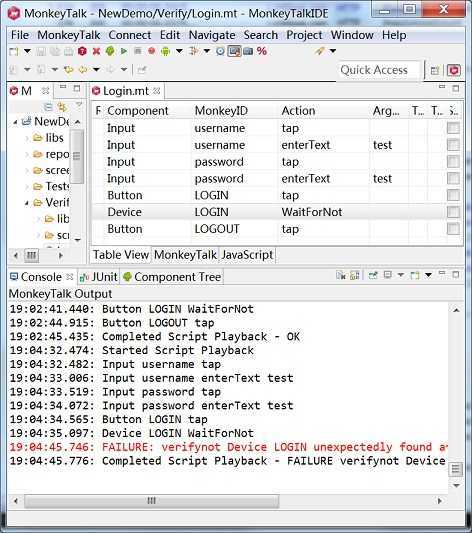472x533 pixels.
Task: Open dropdown arrow next to Android icon
Action: [179, 52]
